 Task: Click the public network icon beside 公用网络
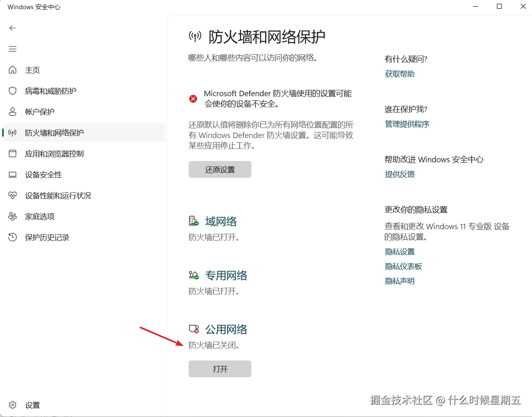(194, 329)
